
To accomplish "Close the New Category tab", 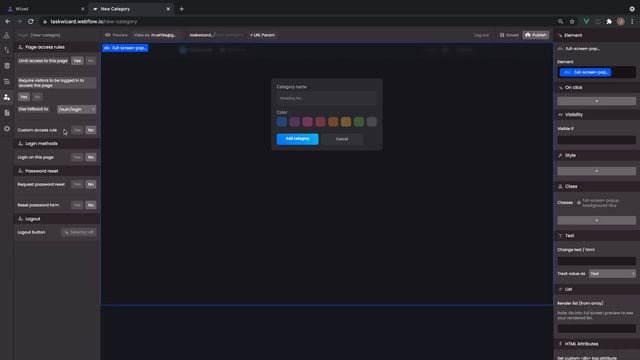I will pos(168,9).
